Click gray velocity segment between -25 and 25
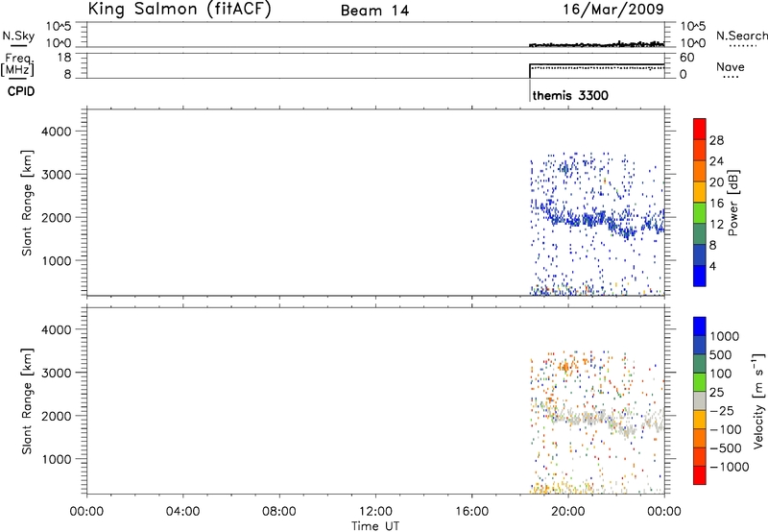 click(700, 400)
